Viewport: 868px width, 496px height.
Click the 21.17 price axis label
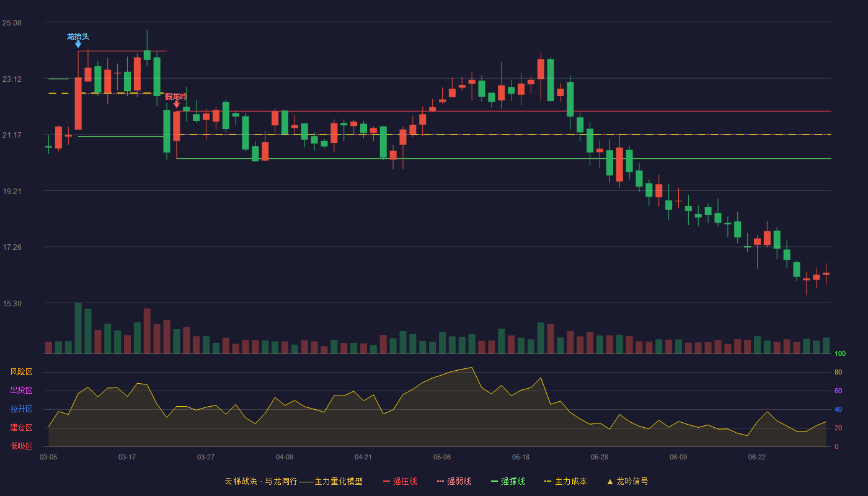pos(12,135)
